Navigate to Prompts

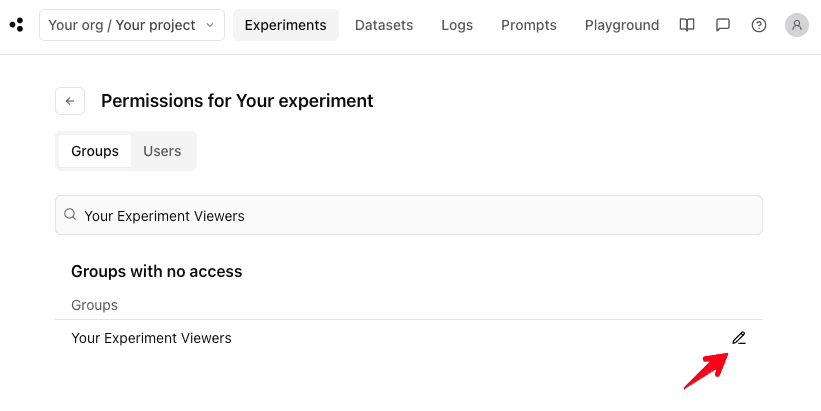(x=529, y=25)
